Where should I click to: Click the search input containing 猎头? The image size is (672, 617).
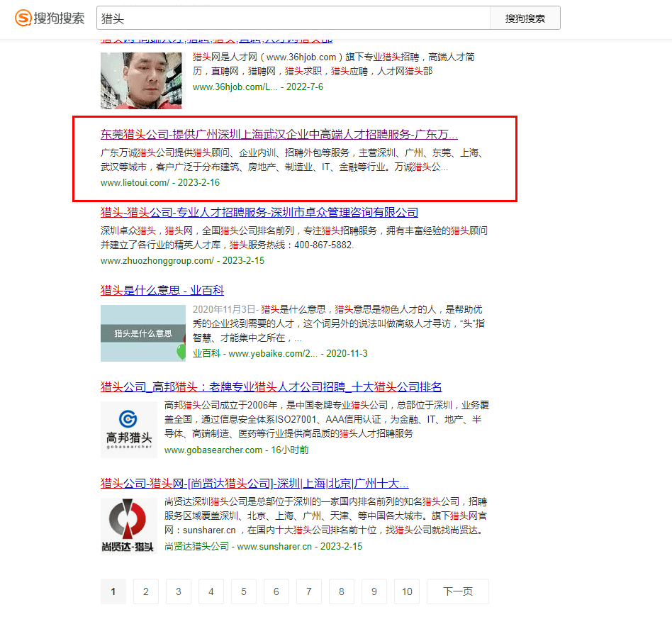292,18
